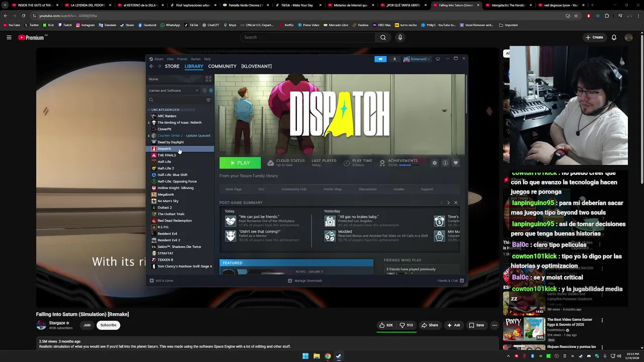This screenshot has height=362, width=644.
Task: Open Dispatch Community Hub link
Action: click(x=294, y=189)
